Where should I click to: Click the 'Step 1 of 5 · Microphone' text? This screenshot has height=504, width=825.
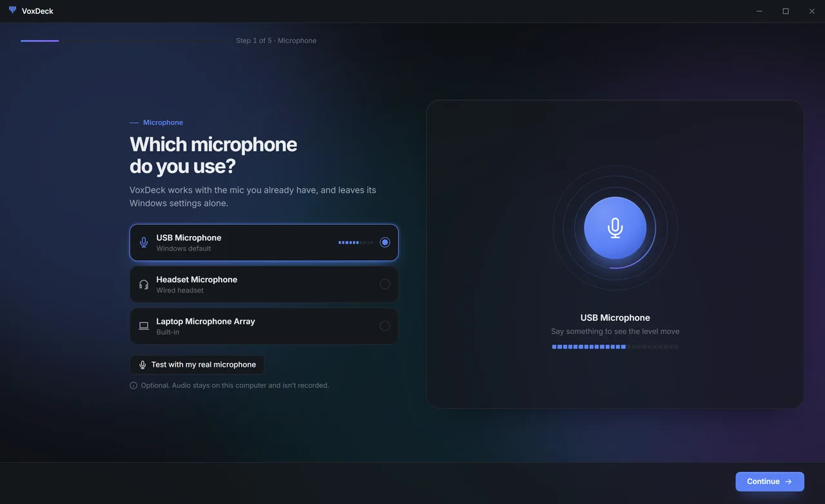pos(276,41)
